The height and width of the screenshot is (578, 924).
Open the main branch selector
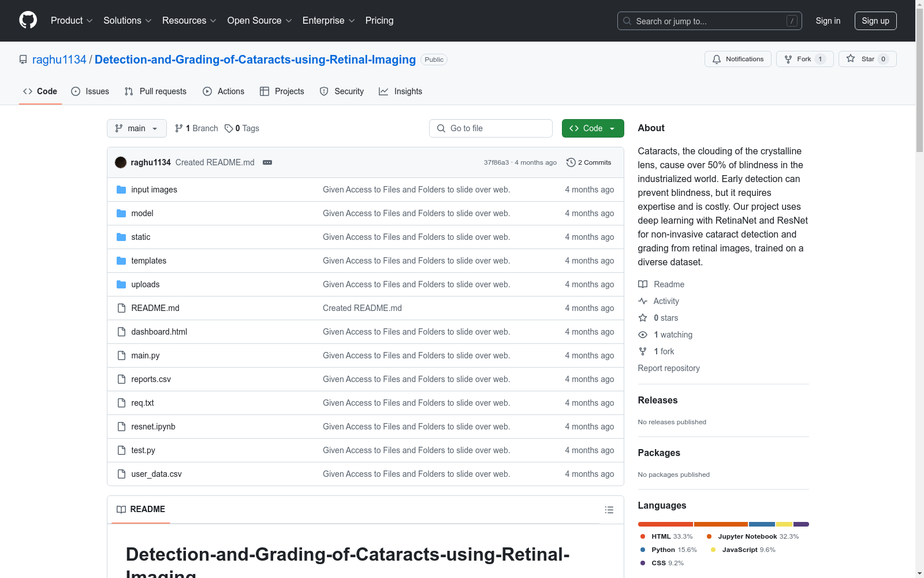pos(136,128)
